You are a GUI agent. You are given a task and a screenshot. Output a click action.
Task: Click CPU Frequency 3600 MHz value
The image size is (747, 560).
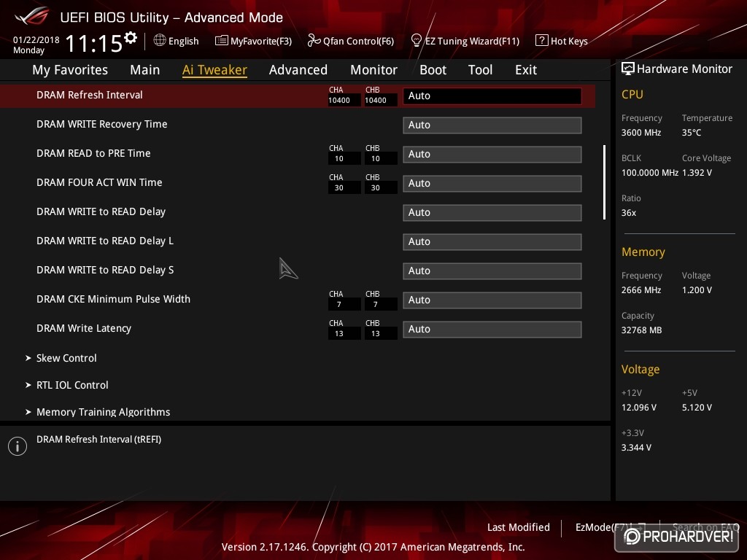click(641, 133)
